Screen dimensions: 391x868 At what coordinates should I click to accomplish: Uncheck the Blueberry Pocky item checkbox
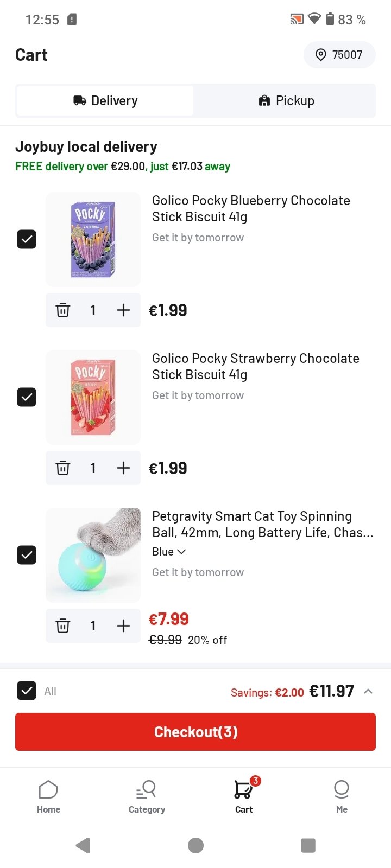point(27,239)
